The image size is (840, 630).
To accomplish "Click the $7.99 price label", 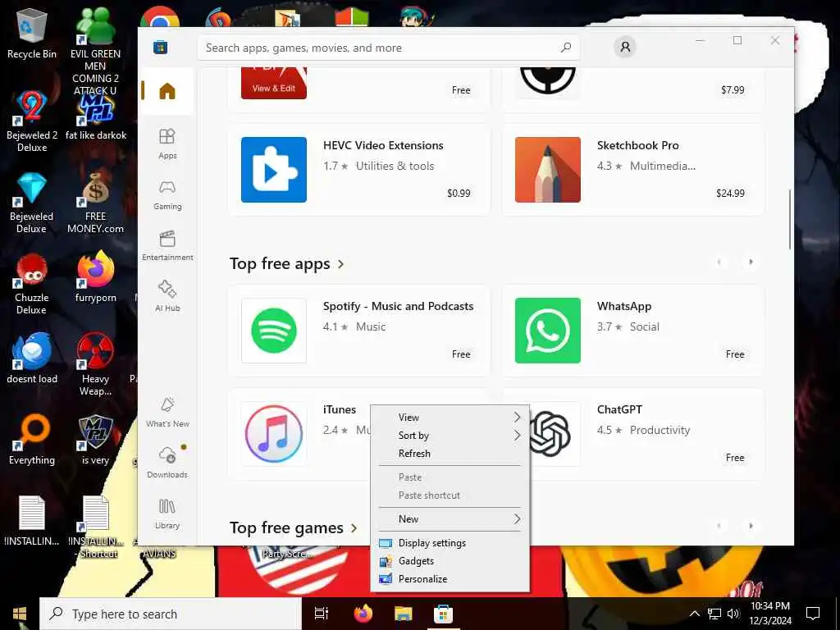I will [x=733, y=90].
